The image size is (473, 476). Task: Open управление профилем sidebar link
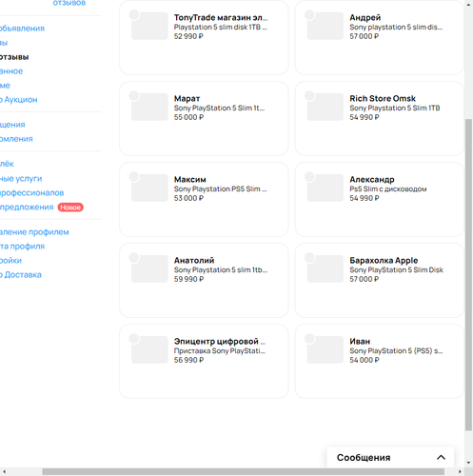coord(34,232)
